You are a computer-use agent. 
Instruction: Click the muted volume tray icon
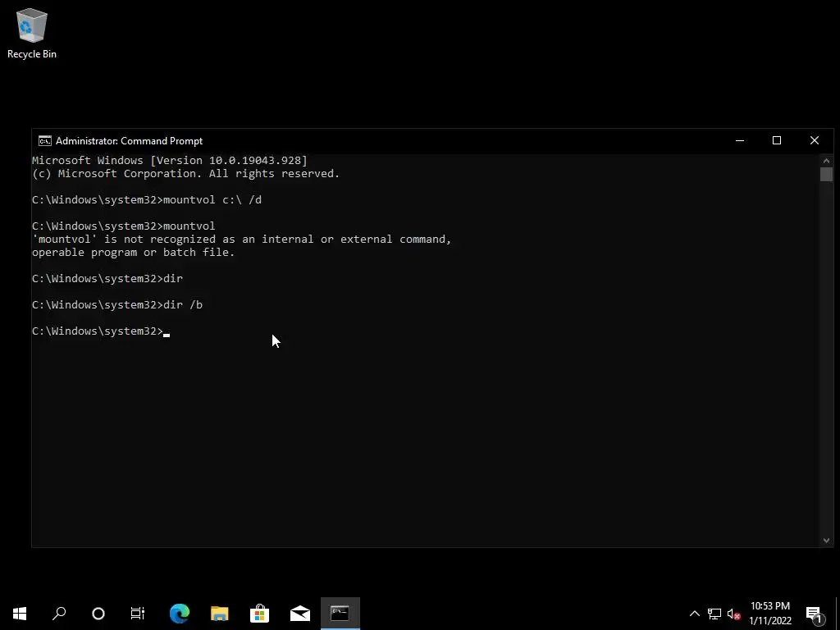tap(734, 614)
